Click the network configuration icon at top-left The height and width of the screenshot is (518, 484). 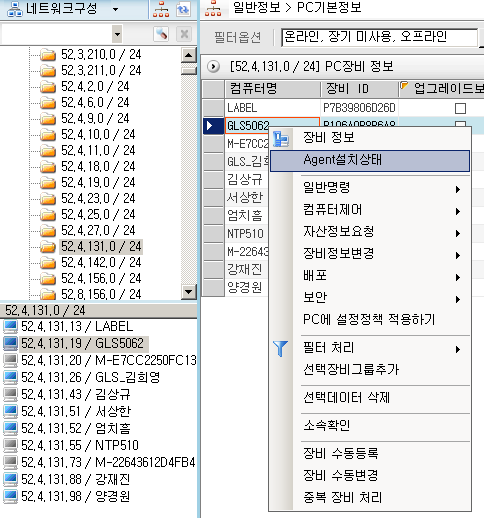point(15,9)
